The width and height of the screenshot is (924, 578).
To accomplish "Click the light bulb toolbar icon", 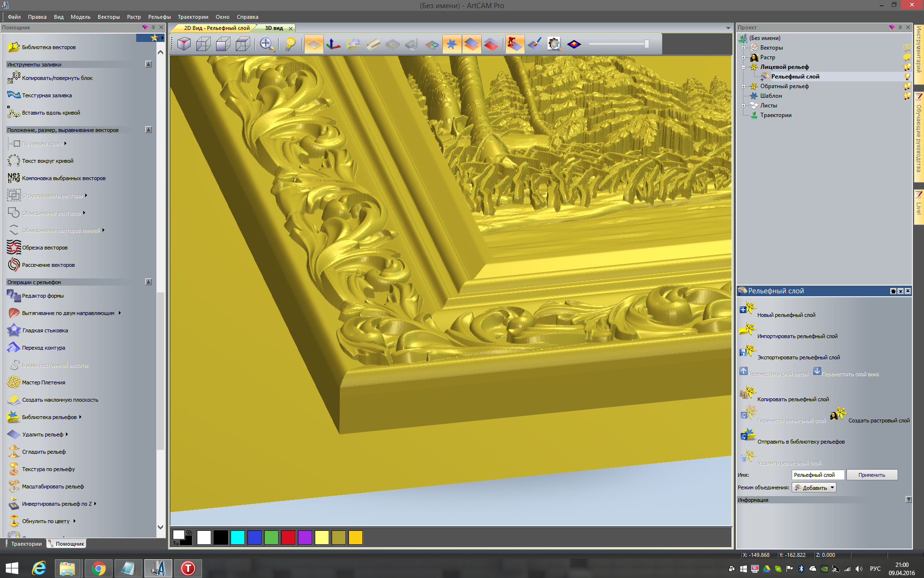I will click(290, 44).
